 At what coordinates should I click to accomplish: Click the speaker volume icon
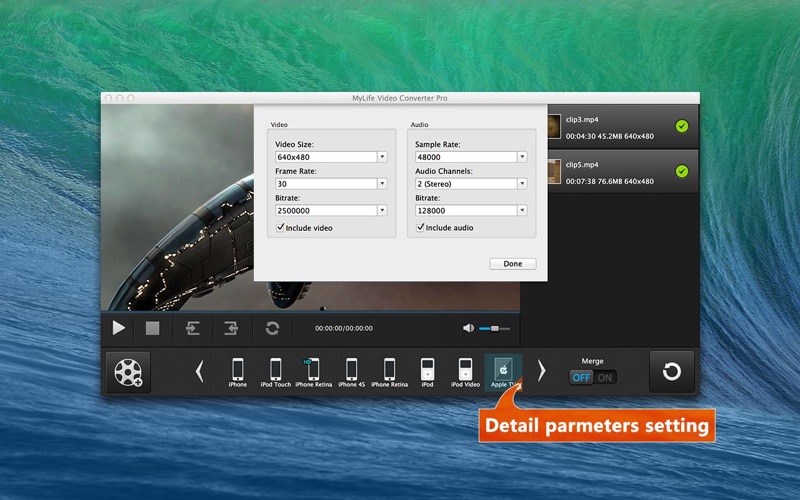click(468, 328)
